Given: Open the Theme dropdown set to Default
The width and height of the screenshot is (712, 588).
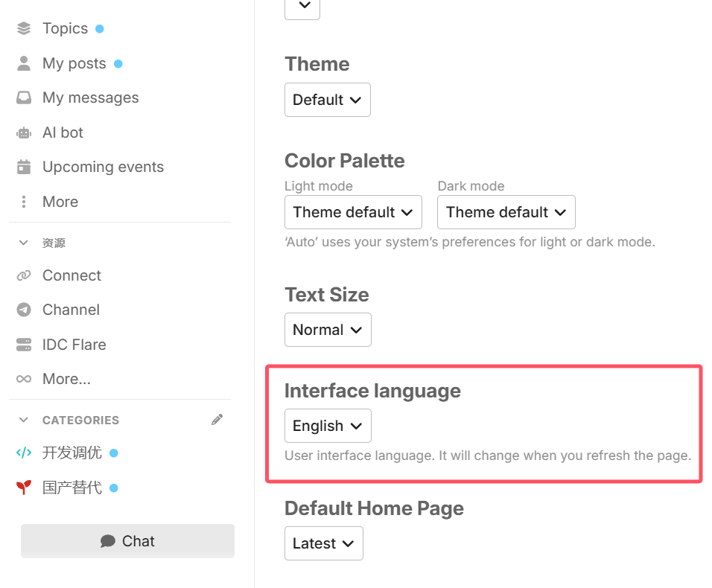Looking at the screenshot, I should pos(328,100).
